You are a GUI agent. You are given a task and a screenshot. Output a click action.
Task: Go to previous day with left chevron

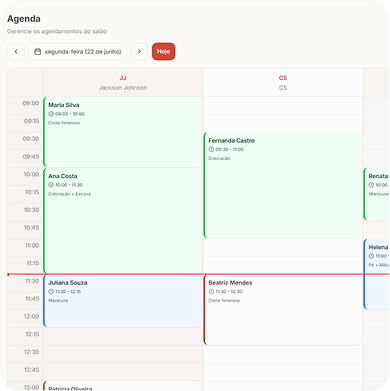16,51
